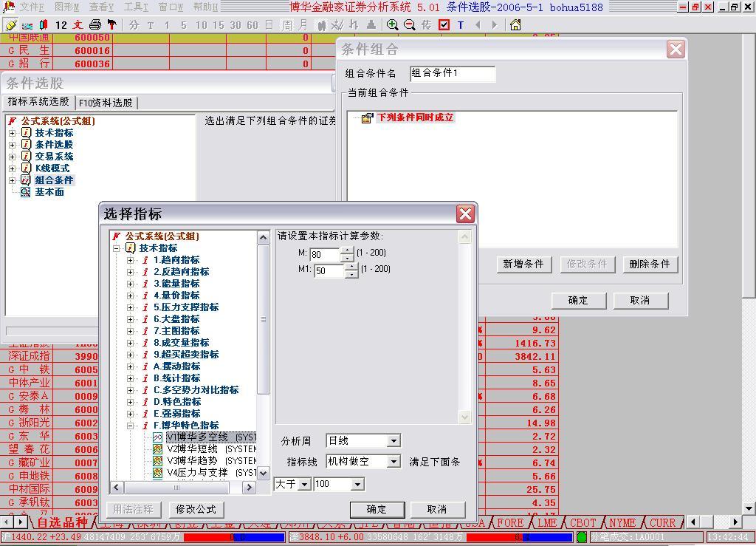Select the 周 (weekly) period toolbar button
The height and width of the screenshot is (546, 756).
(x=286, y=25)
